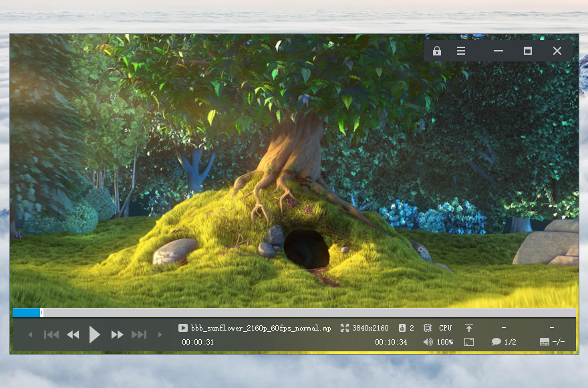Click the -/- secondary subtitle value
The width and height of the screenshot is (588, 388).
point(559,342)
